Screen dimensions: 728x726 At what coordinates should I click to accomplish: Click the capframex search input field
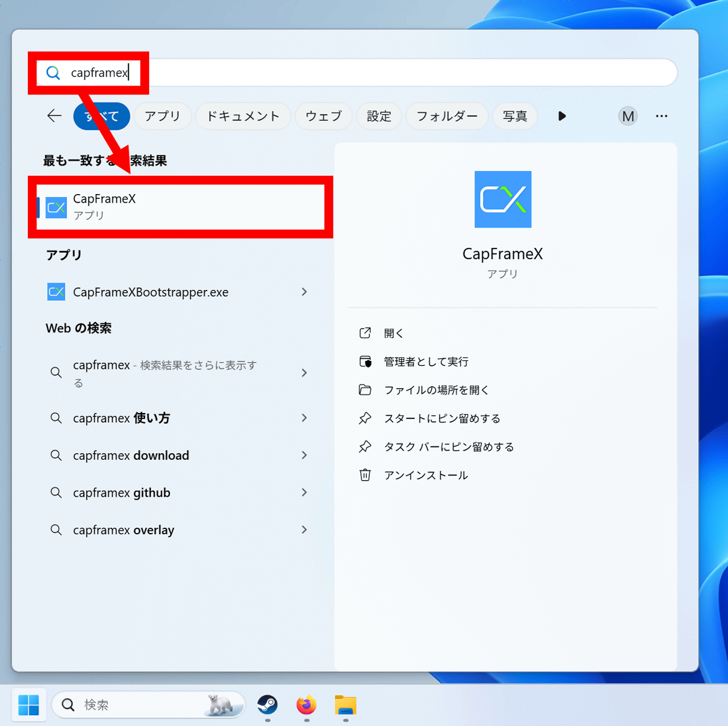pyautogui.click(x=364, y=73)
